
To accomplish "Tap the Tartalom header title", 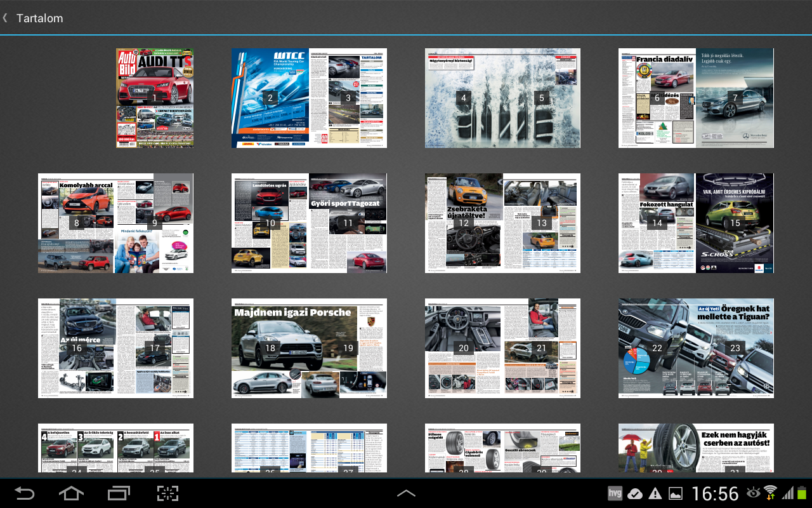I will [x=39, y=18].
